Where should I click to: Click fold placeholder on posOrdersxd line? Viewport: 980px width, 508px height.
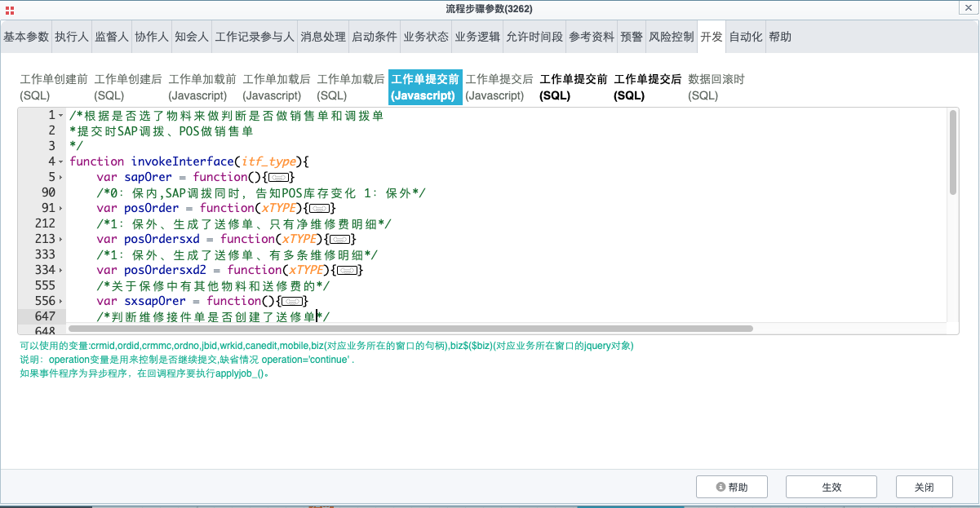[x=341, y=239]
